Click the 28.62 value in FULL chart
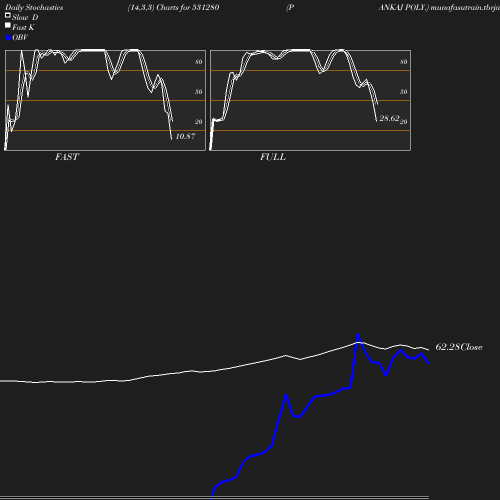Image resolution: width=500 pixels, height=500 pixels. [x=389, y=118]
